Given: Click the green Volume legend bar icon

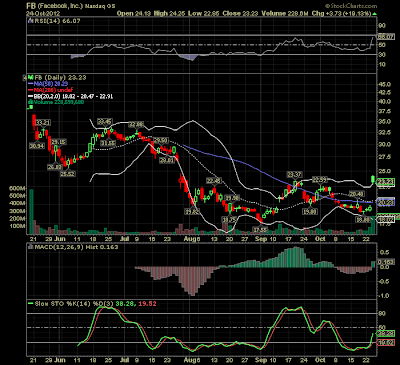Looking at the screenshot, I should point(31,102).
